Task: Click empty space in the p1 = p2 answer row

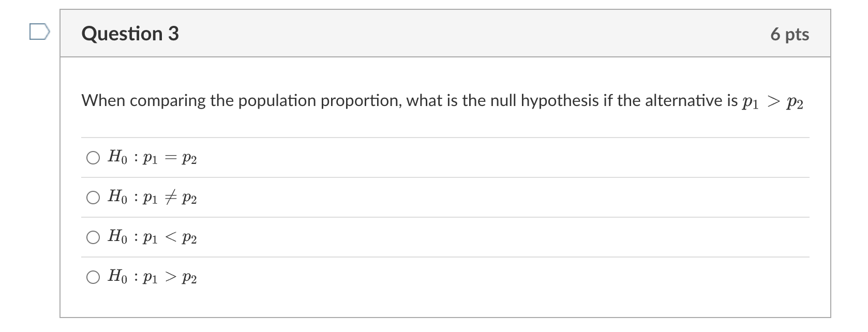Action: [466, 158]
